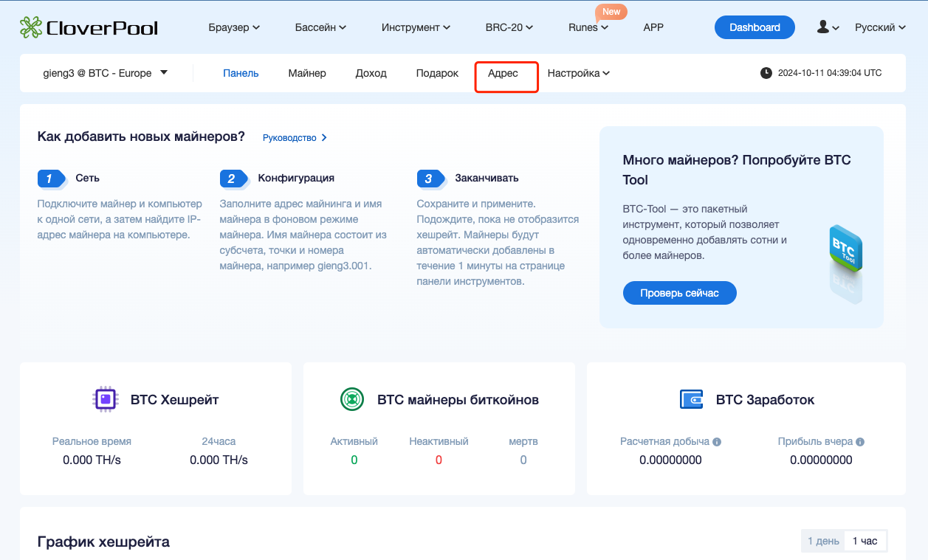Screen dimensions: 928x560
Task: Click the BTC Tool cube icon
Action: pyautogui.click(x=846, y=250)
